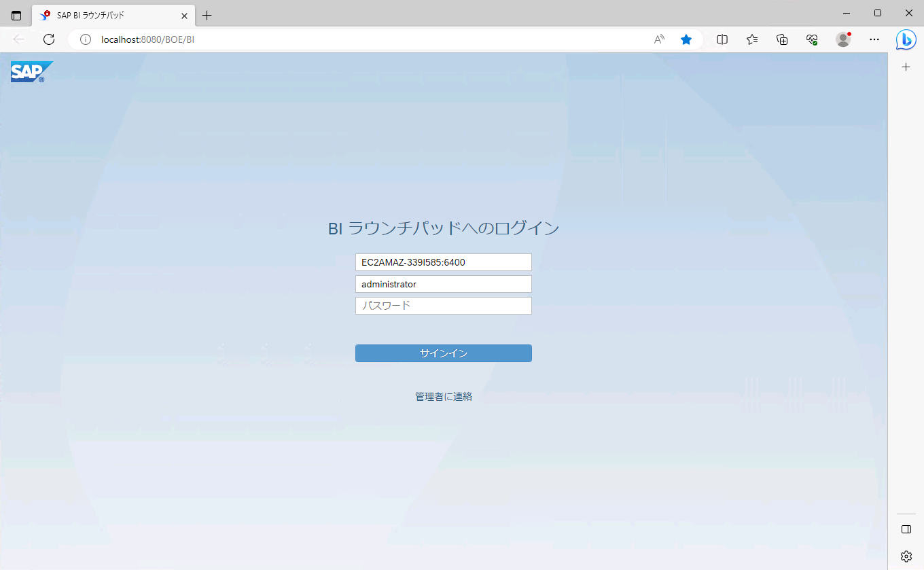Select the SAP BI ラウンチパッド tab
This screenshot has width=924, height=570.
point(109,15)
